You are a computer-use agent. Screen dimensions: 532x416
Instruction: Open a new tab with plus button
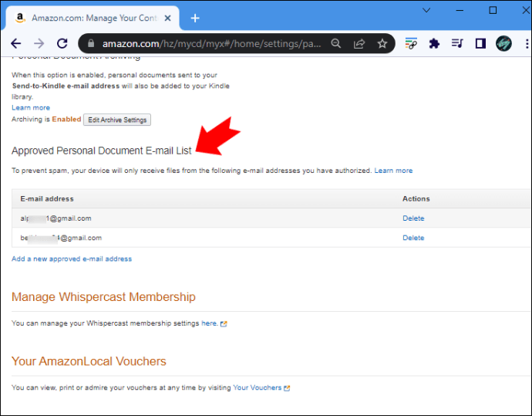tap(195, 18)
